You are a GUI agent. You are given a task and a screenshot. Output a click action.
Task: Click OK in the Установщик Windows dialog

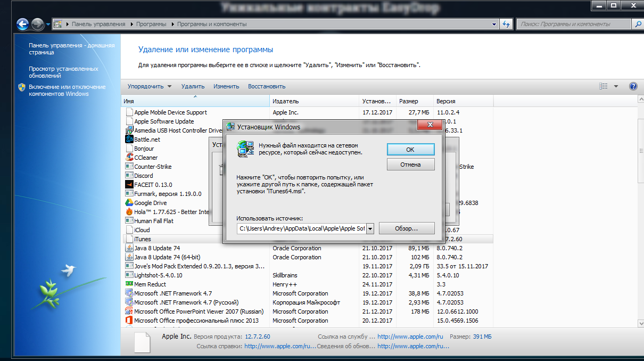pos(410,150)
